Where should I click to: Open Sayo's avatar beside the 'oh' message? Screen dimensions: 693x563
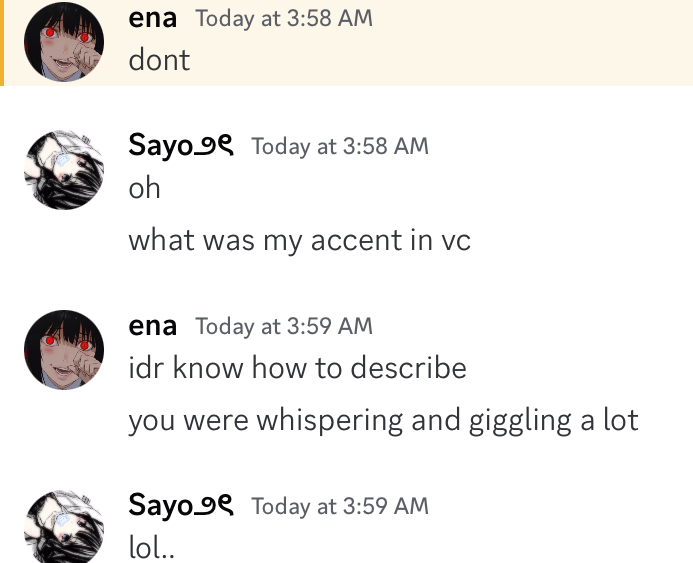coord(64,169)
